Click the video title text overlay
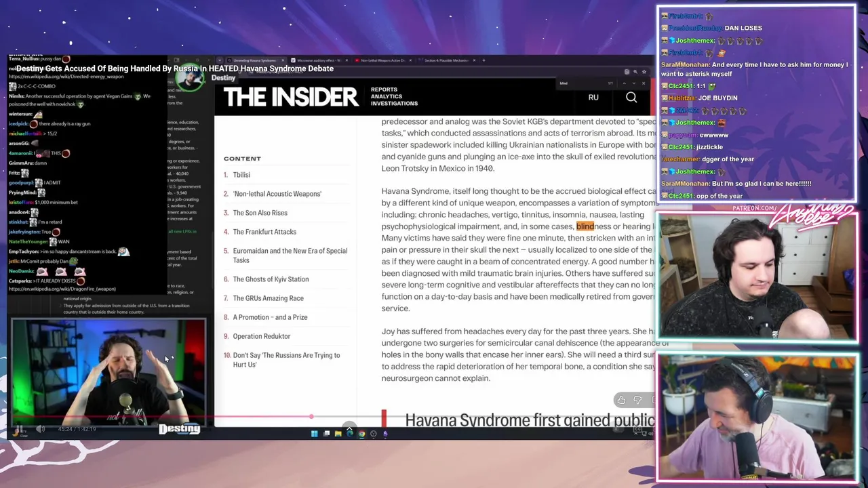This screenshot has width=868, height=488. (x=175, y=68)
